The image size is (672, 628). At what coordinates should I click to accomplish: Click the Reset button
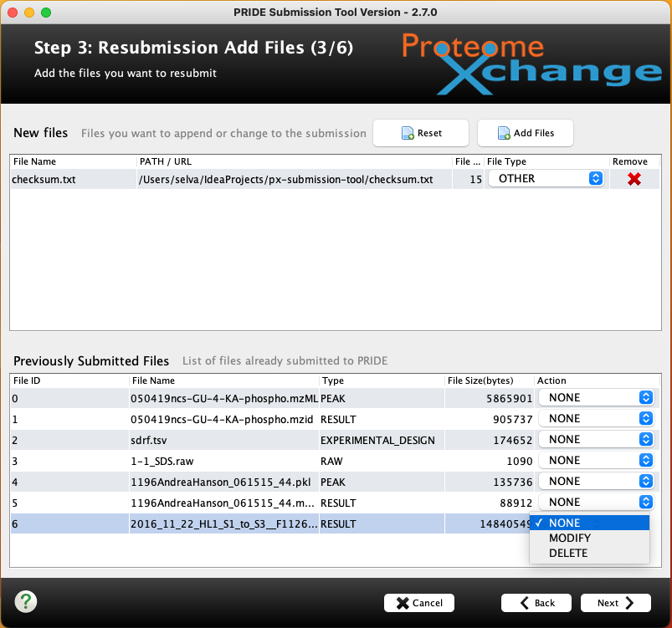click(421, 133)
